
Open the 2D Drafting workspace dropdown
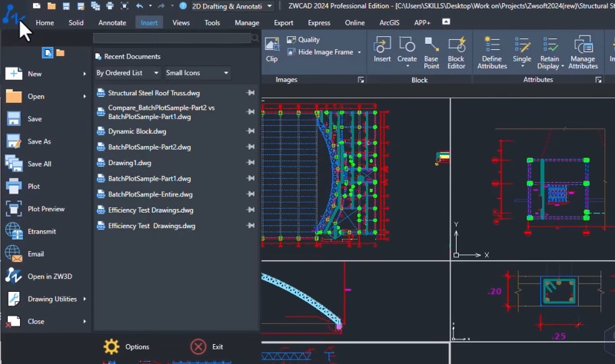tap(232, 6)
